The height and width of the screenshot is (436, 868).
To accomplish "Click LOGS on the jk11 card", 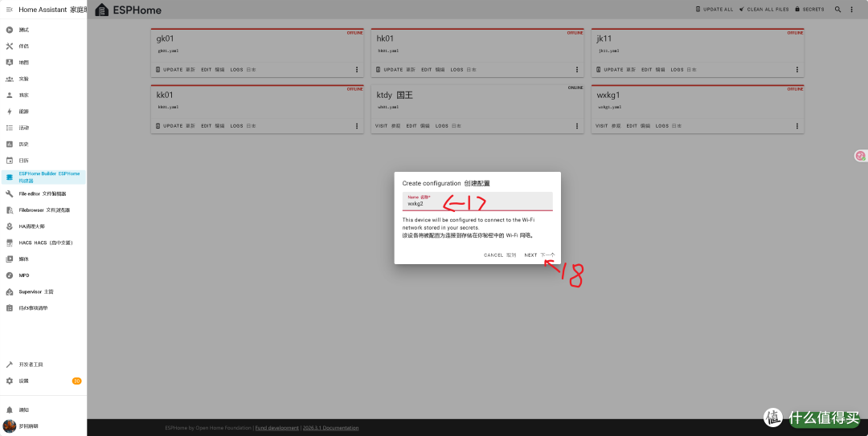I will tap(684, 70).
